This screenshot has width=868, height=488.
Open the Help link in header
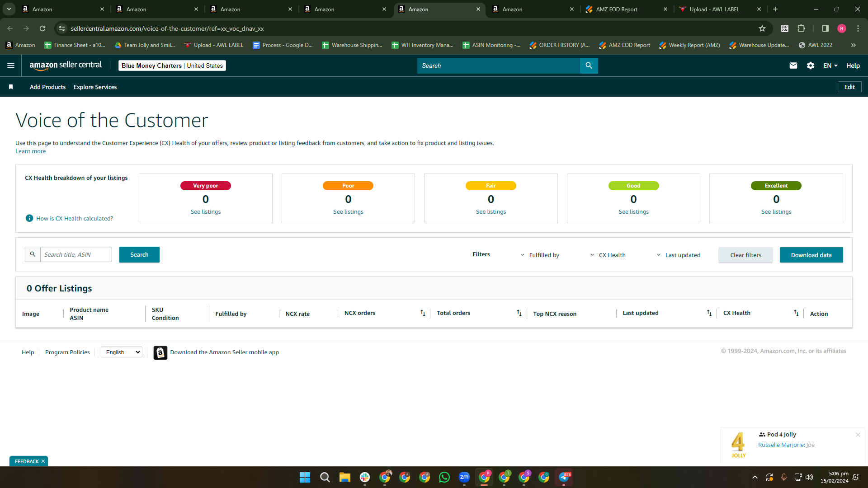[x=853, y=66]
